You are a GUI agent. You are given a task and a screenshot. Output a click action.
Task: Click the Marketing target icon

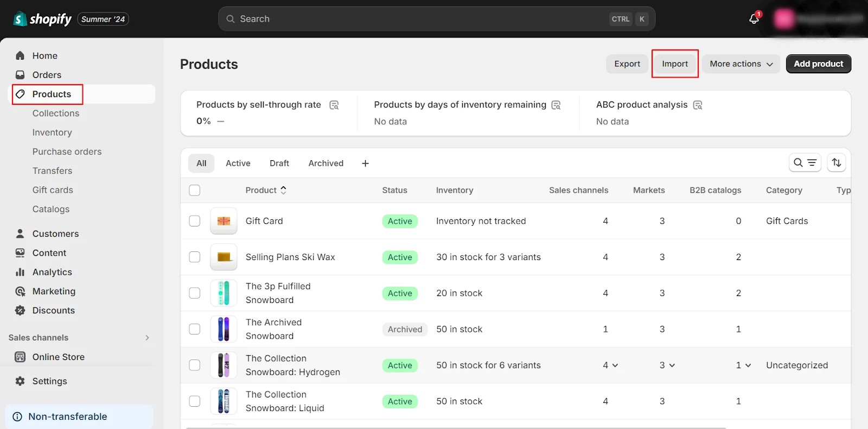point(20,292)
